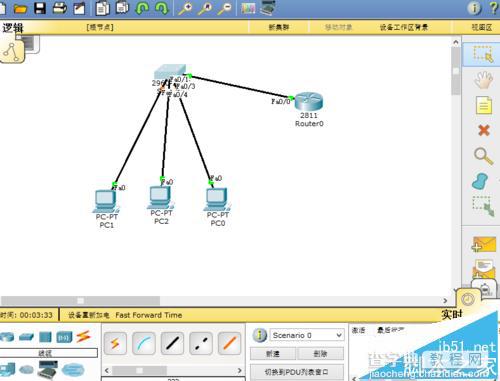500x381 pixels.
Task: Redo the last action
Action: click(x=162, y=8)
